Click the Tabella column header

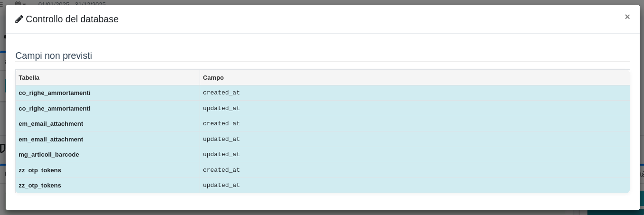[x=29, y=77]
